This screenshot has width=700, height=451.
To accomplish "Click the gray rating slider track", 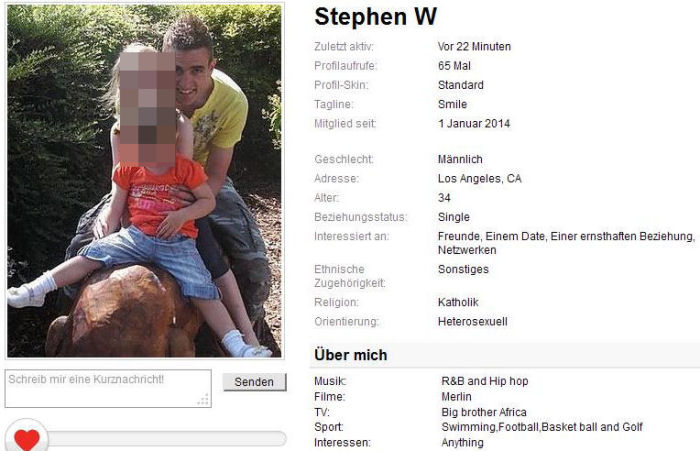I will point(167,438).
